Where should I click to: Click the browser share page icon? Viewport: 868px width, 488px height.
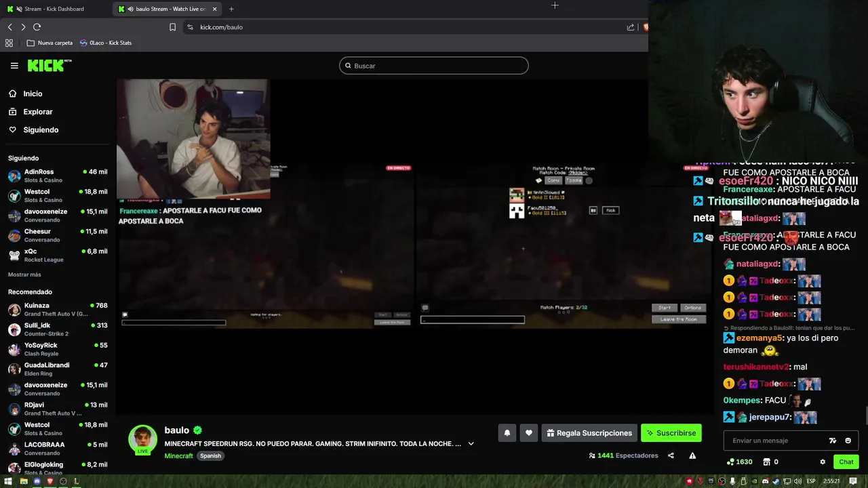[x=631, y=27]
